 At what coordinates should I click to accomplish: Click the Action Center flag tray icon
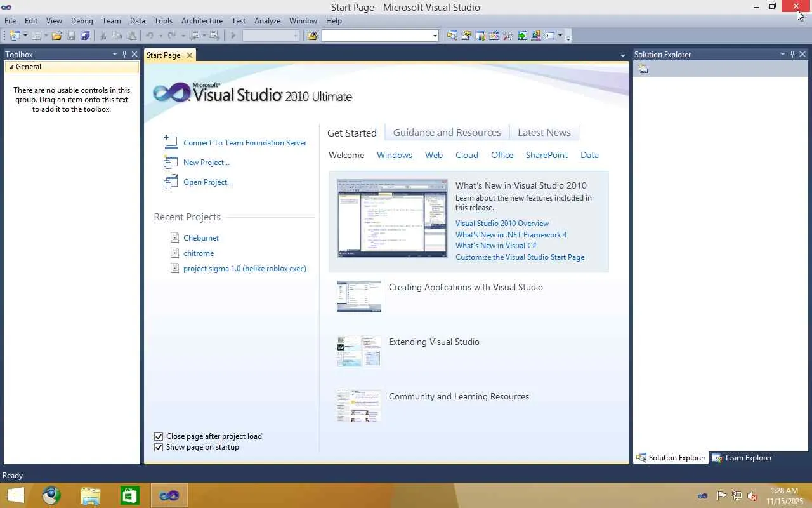click(x=721, y=496)
